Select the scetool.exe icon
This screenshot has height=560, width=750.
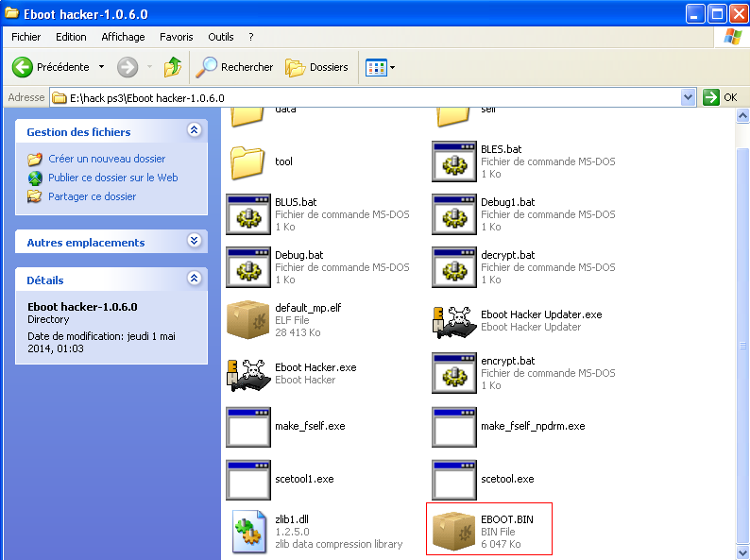[454, 480]
